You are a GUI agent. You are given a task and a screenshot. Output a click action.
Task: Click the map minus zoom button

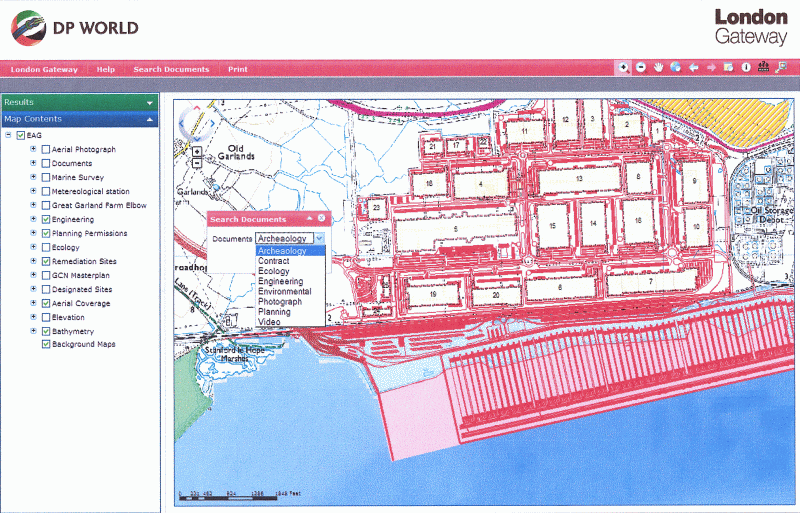[196, 163]
